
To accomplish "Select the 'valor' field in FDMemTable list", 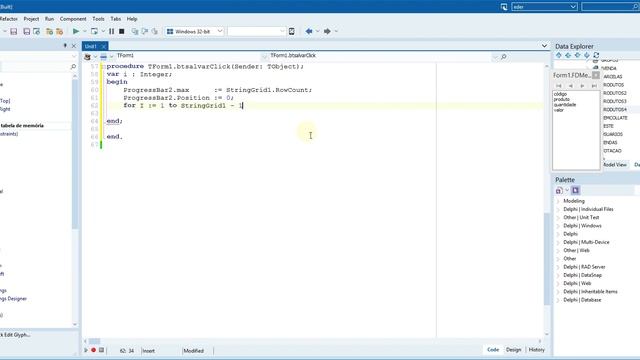I will (x=559, y=110).
